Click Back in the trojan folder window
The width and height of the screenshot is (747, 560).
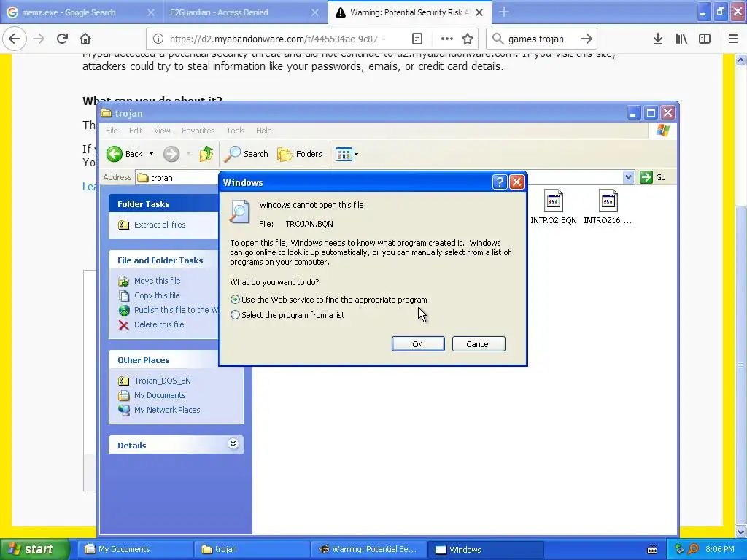(124, 154)
